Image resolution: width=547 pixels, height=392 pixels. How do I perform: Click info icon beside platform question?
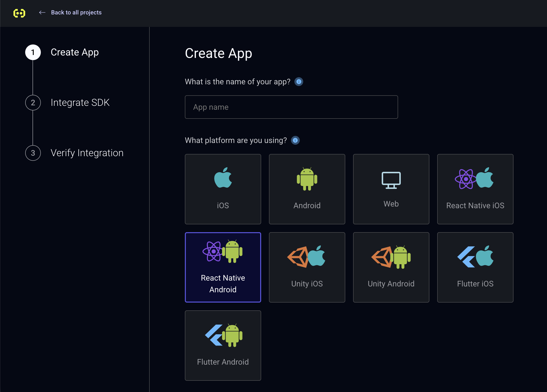(295, 140)
